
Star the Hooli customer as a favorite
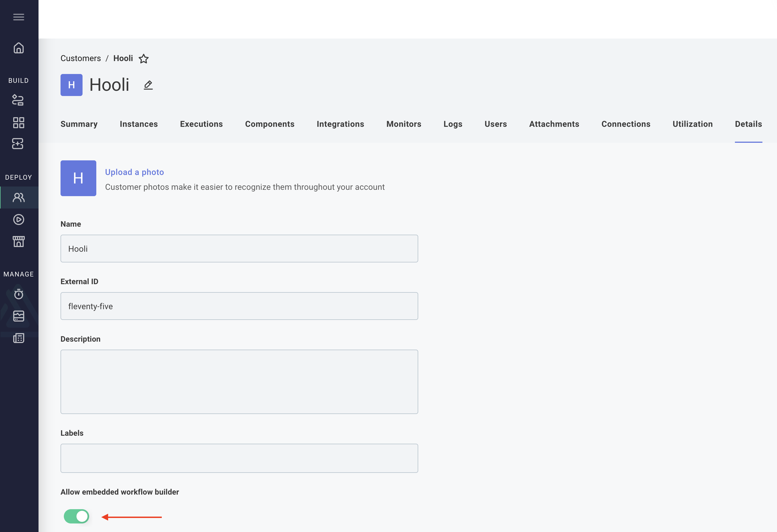(144, 59)
